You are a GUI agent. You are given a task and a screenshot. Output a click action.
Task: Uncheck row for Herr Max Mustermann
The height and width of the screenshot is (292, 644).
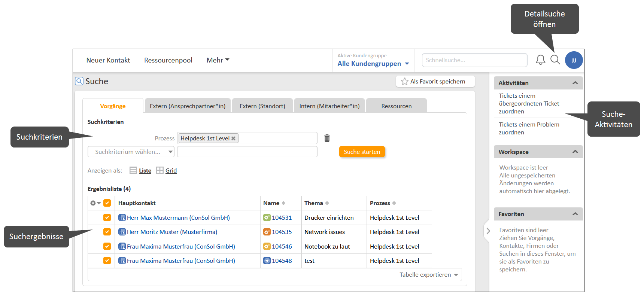(107, 218)
